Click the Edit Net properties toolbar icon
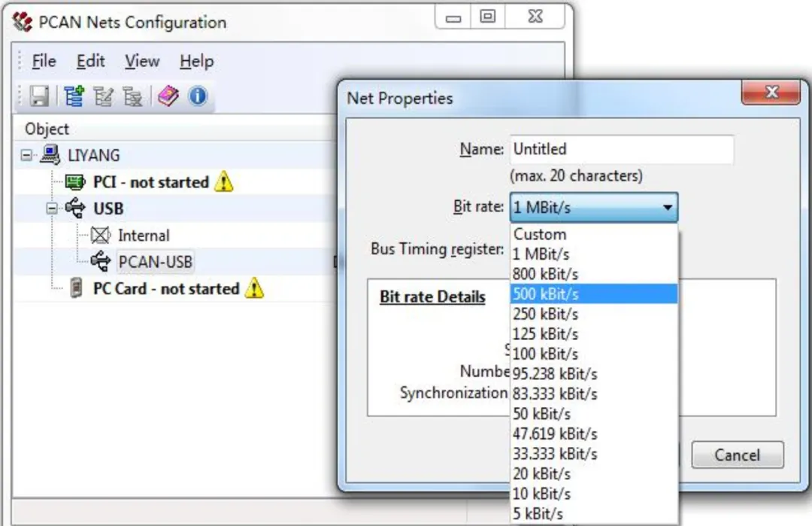The width and height of the screenshot is (812, 526). 104,96
